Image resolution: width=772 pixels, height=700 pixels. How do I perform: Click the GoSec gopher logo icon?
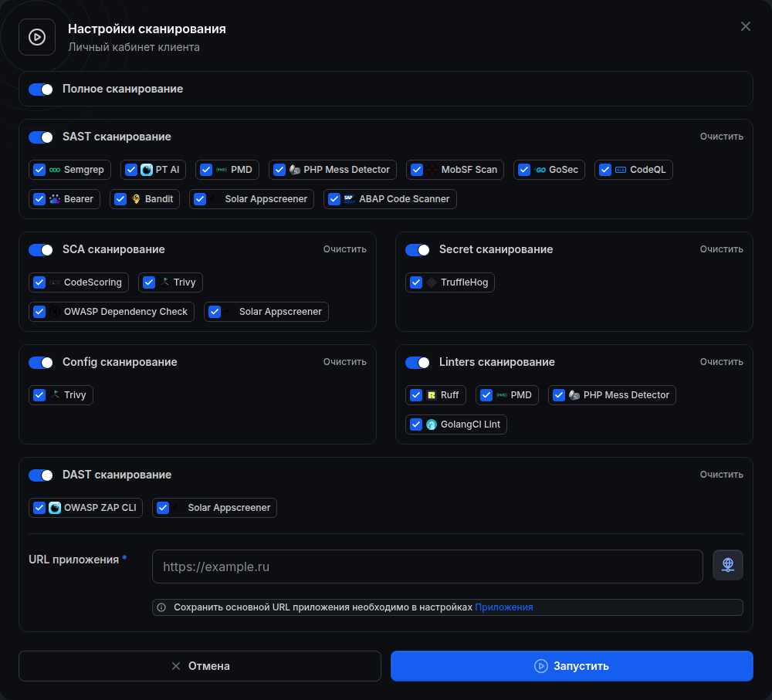tap(540, 170)
